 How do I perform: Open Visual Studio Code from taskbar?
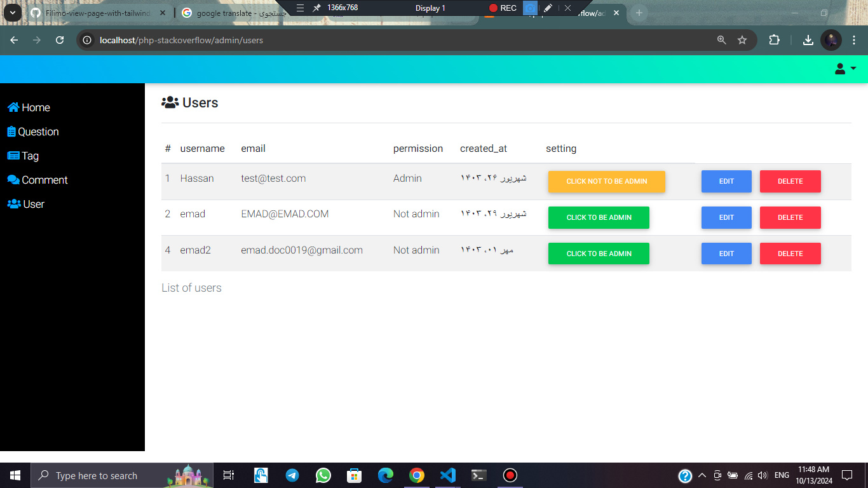click(x=448, y=475)
